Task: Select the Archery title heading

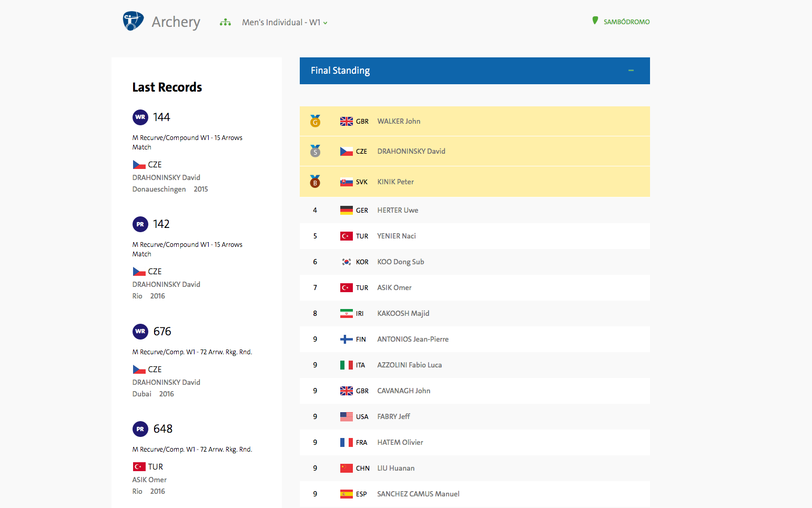Action: click(x=176, y=22)
